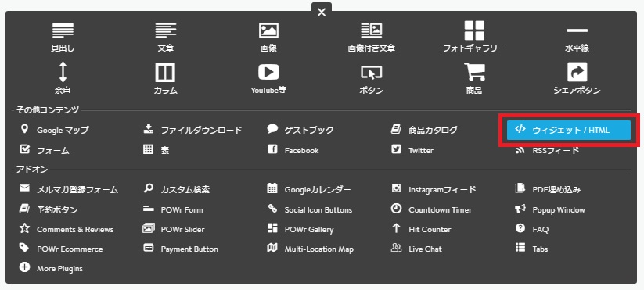
Task: Insert the Payment Button add-on
Action: click(180, 249)
